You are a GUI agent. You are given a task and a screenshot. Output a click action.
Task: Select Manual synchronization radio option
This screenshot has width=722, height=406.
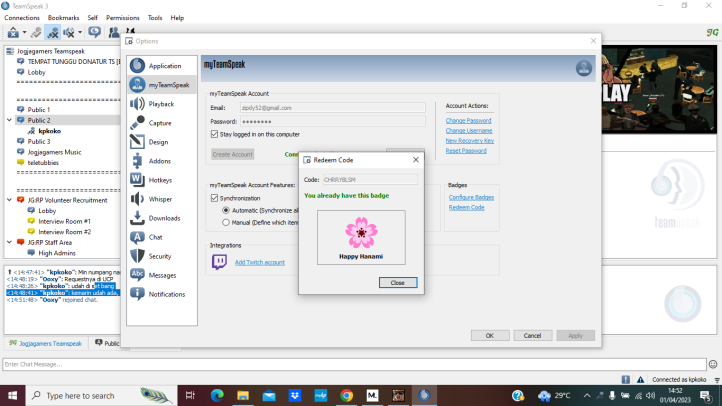(x=226, y=222)
